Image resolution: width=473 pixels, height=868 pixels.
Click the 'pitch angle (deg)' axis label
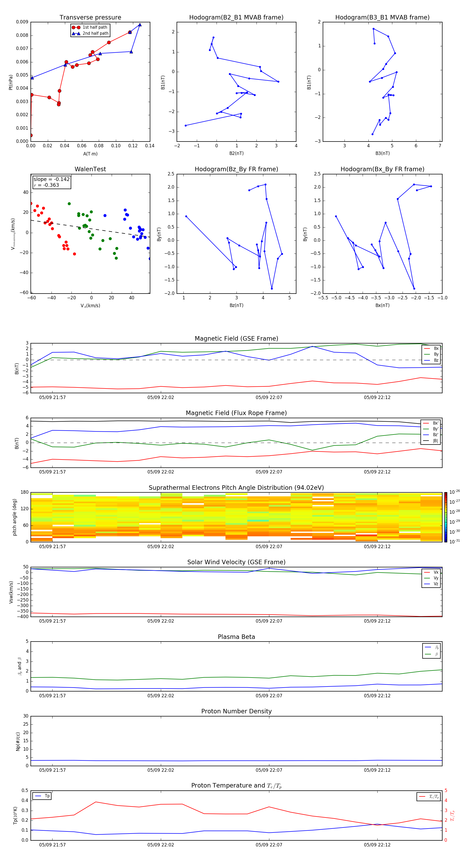[14, 517]
